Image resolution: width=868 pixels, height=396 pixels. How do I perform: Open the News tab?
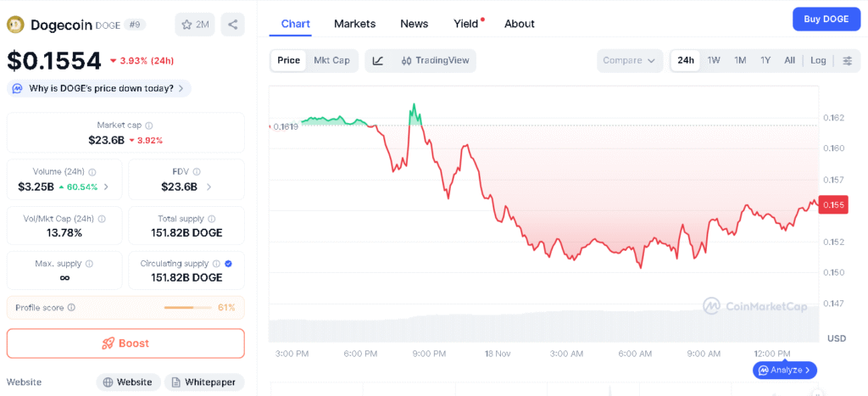[x=414, y=24]
